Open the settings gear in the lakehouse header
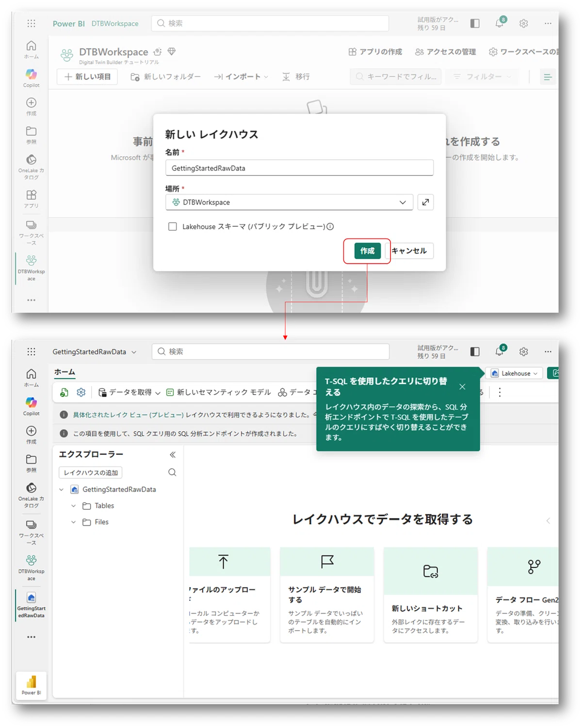This screenshot has height=728, width=582. coord(524,352)
